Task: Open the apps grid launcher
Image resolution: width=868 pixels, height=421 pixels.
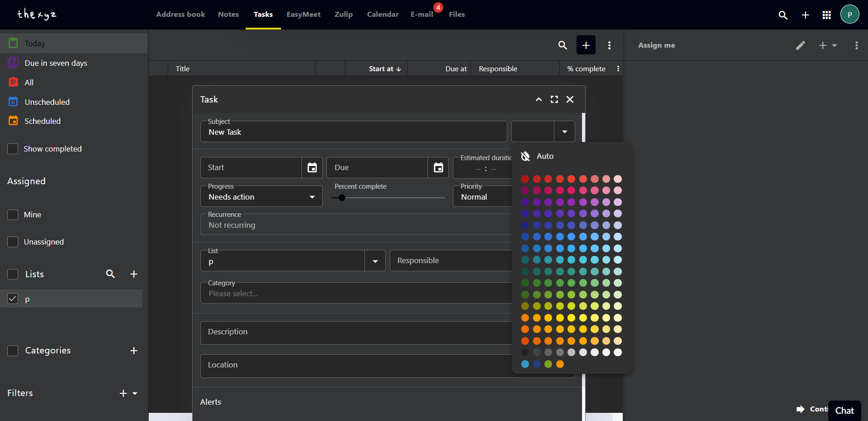Action: (826, 15)
